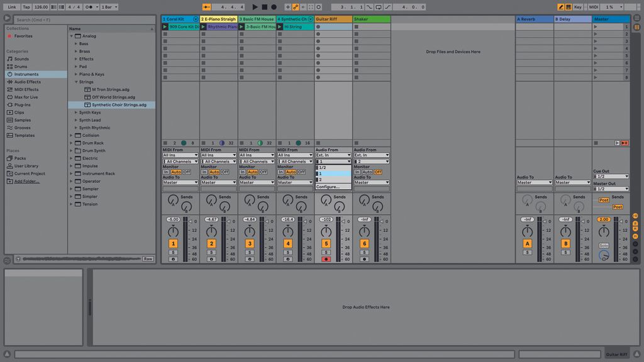Arm Session Record in the transport bar
Screen dimensions: 644x362
274,6
